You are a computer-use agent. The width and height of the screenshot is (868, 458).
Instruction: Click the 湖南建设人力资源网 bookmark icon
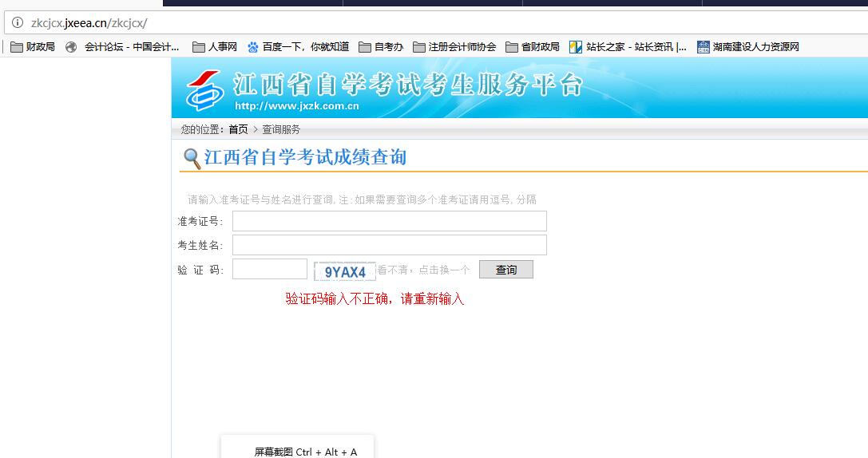(703, 47)
